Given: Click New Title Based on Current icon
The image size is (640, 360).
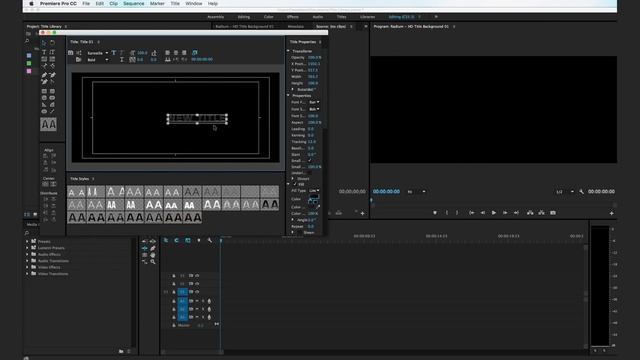Looking at the screenshot, I should (x=71, y=53).
